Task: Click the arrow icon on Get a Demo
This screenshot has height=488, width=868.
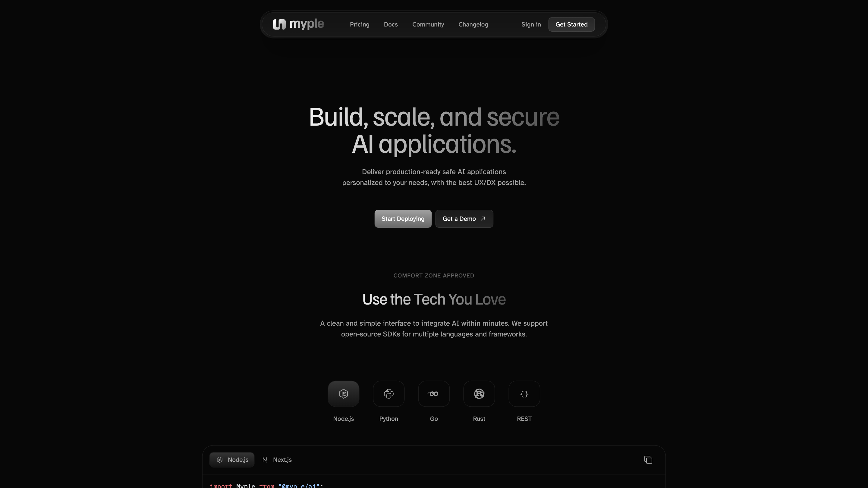Action: tap(483, 219)
